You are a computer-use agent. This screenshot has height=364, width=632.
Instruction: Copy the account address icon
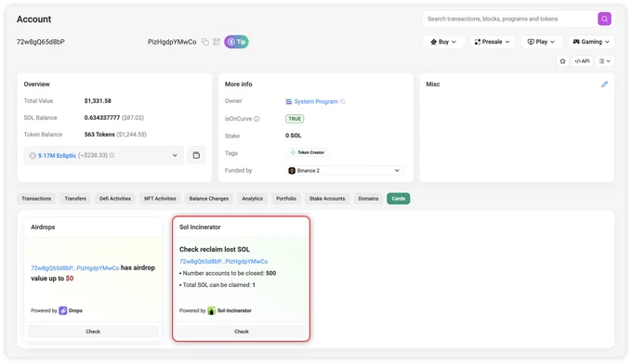coord(205,42)
